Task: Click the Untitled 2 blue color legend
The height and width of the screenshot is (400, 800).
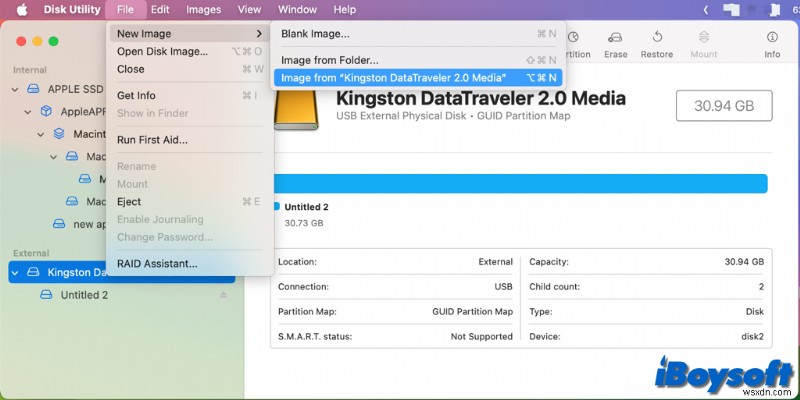Action: click(277, 206)
